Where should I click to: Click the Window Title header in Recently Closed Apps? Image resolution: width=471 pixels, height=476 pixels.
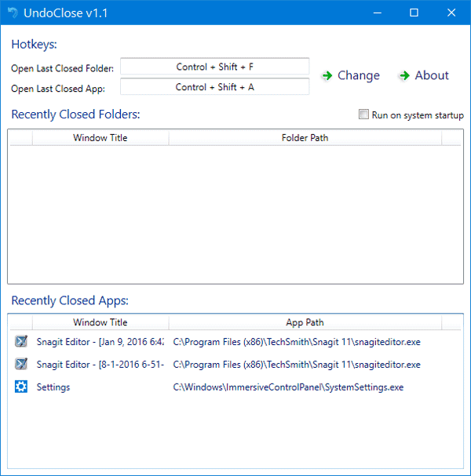click(100, 322)
